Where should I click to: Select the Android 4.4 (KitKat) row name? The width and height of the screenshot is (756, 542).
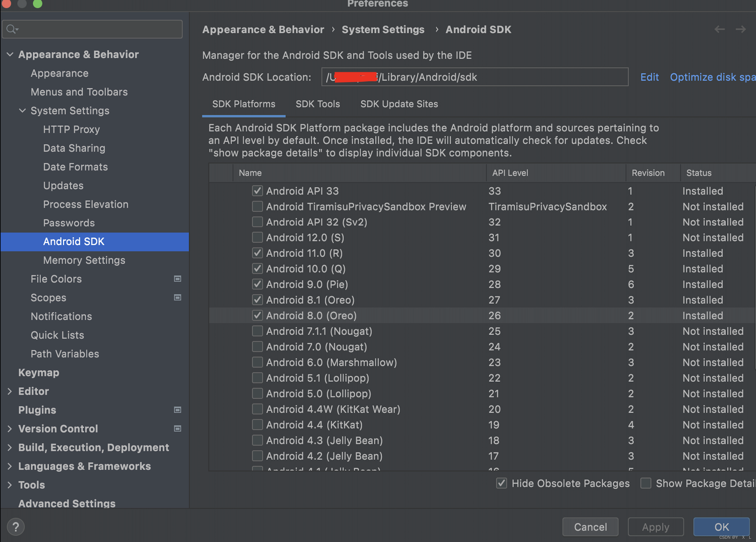[x=314, y=424]
